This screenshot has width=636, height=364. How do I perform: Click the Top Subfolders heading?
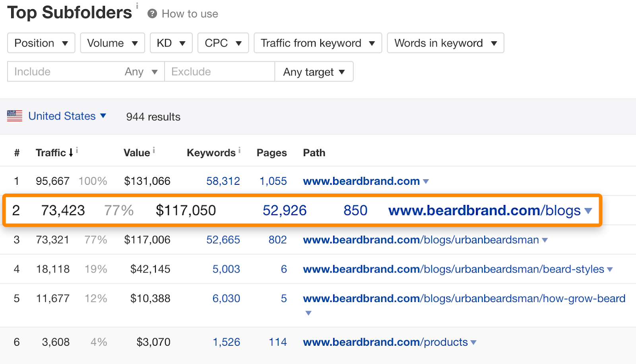[70, 13]
